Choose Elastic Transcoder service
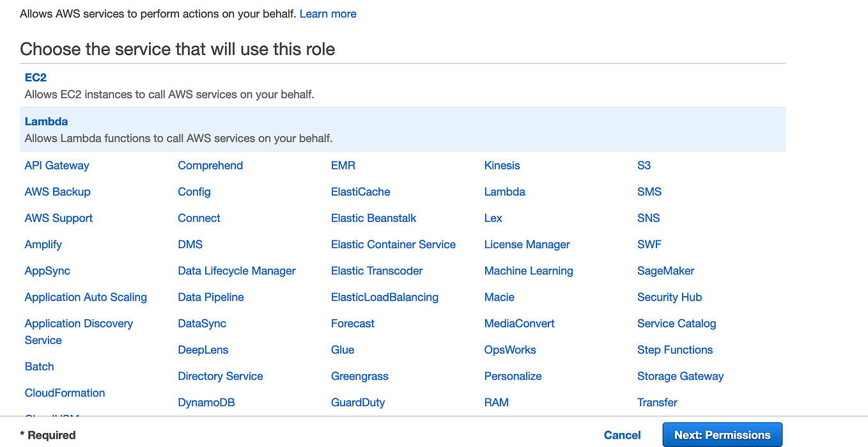Screen dimensions: 868x447 pyautogui.click(x=376, y=271)
